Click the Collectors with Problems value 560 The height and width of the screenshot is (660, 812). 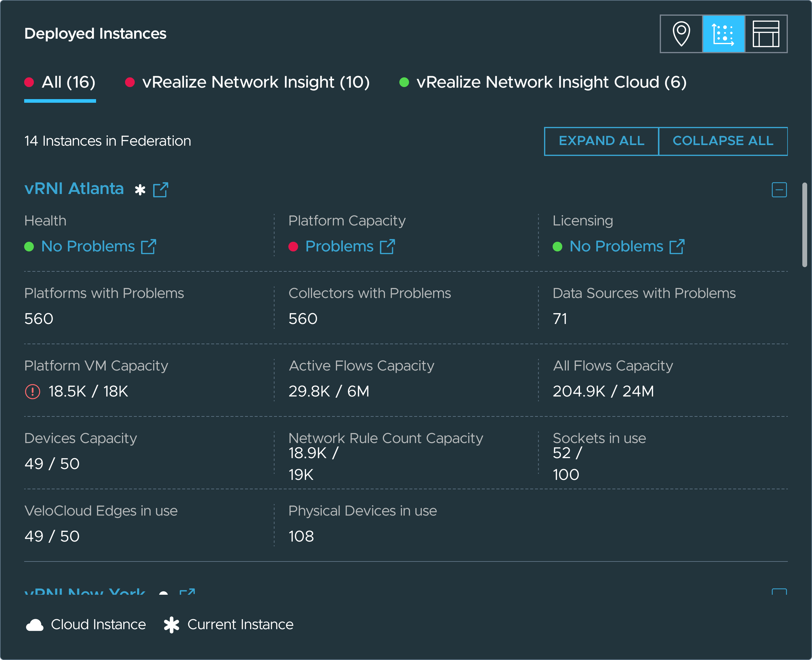pos(303,319)
